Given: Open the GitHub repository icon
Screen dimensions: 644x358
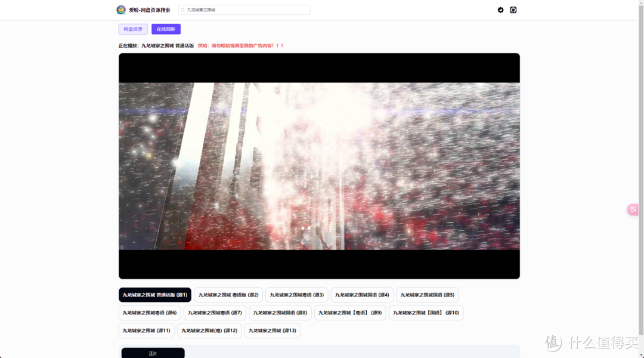Looking at the screenshot, I should tap(513, 10).
